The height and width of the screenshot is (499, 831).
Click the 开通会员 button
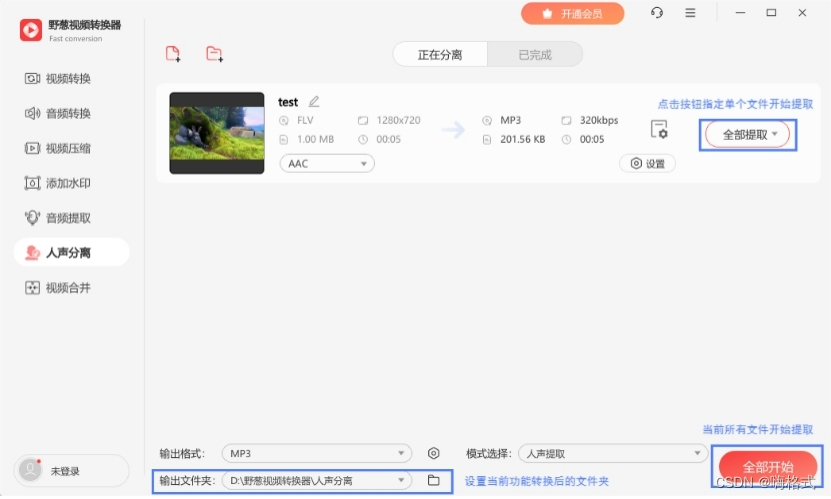pos(572,14)
